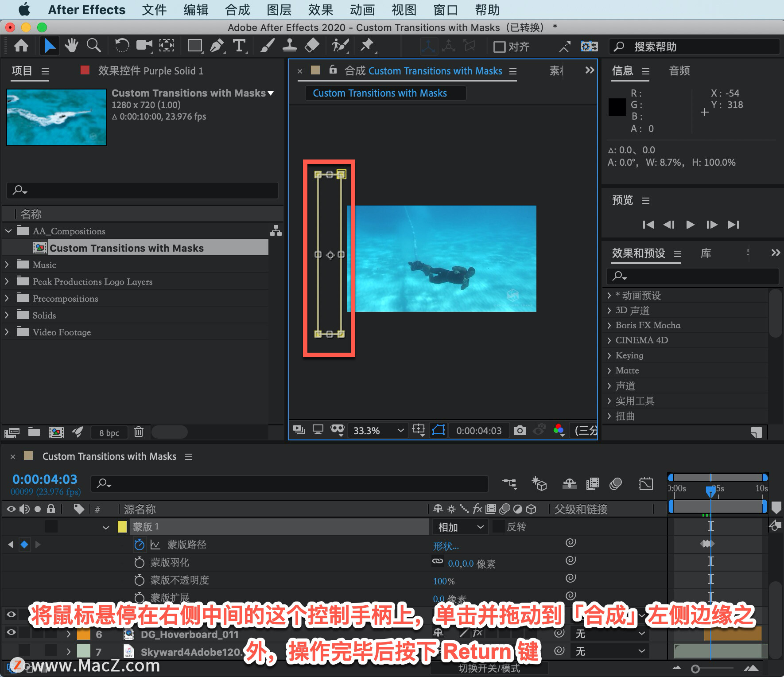784x677 pixels.
Task: Toggle keyframe diamond for 蒙版路径
Action: pyautogui.click(x=24, y=545)
